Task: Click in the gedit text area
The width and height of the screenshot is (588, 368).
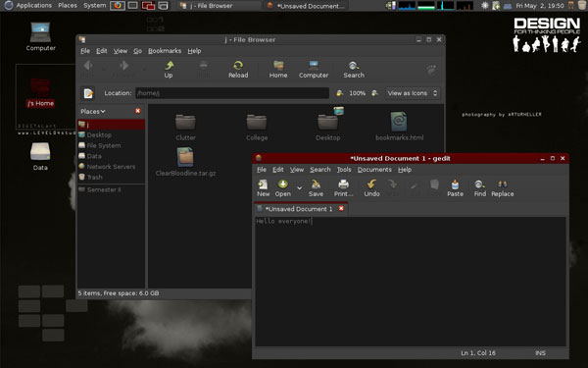Action: coord(411,282)
